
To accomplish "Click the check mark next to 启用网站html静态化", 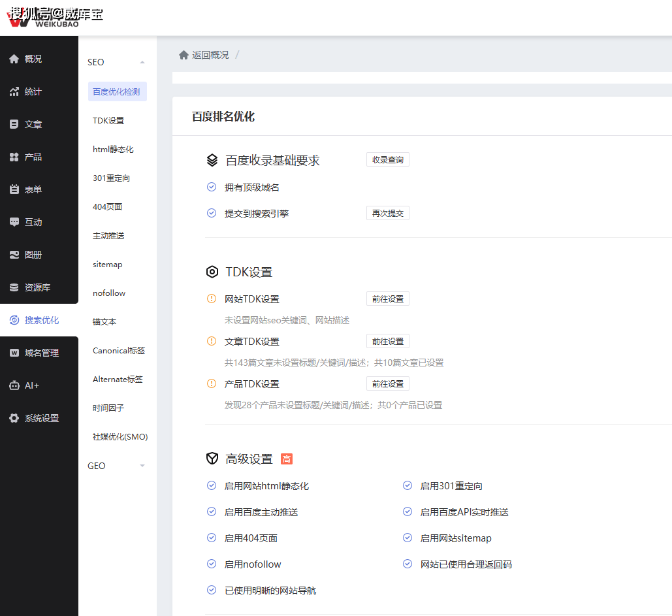I will coord(212,485).
